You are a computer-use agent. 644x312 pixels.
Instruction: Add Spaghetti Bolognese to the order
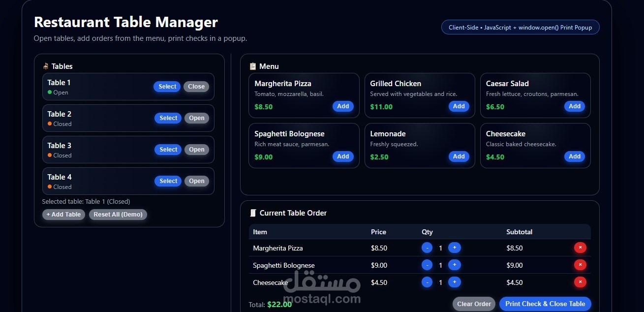pos(343,156)
